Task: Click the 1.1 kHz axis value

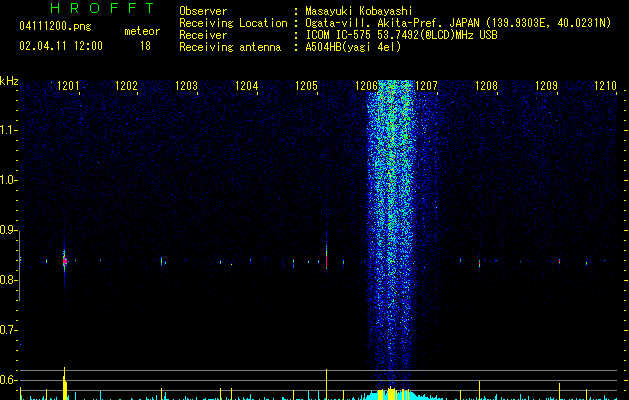Action: (8, 130)
